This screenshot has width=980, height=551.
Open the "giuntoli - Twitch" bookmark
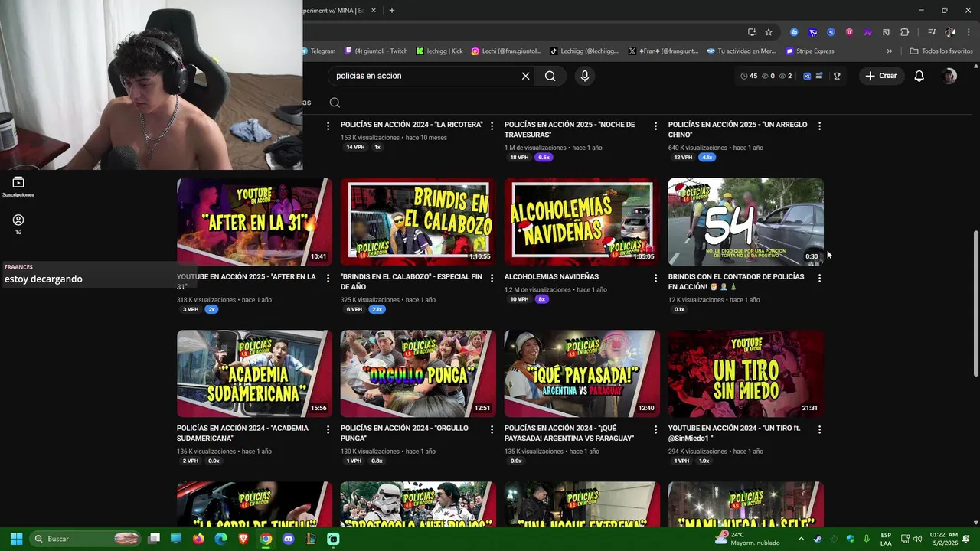pos(376,51)
